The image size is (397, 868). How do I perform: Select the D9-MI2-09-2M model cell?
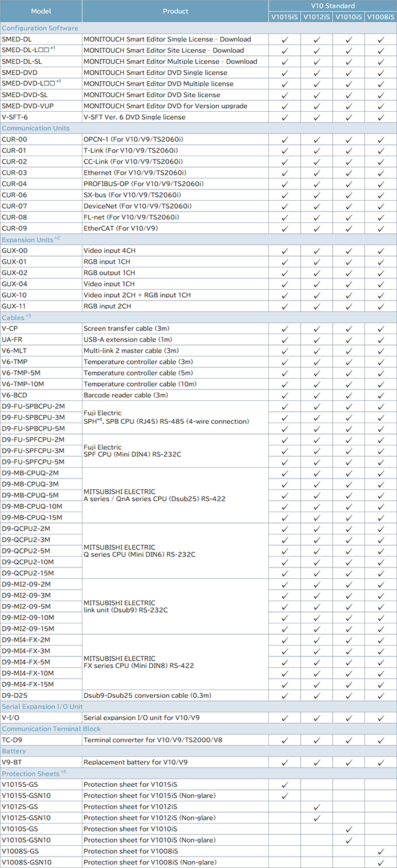[x=41, y=584]
